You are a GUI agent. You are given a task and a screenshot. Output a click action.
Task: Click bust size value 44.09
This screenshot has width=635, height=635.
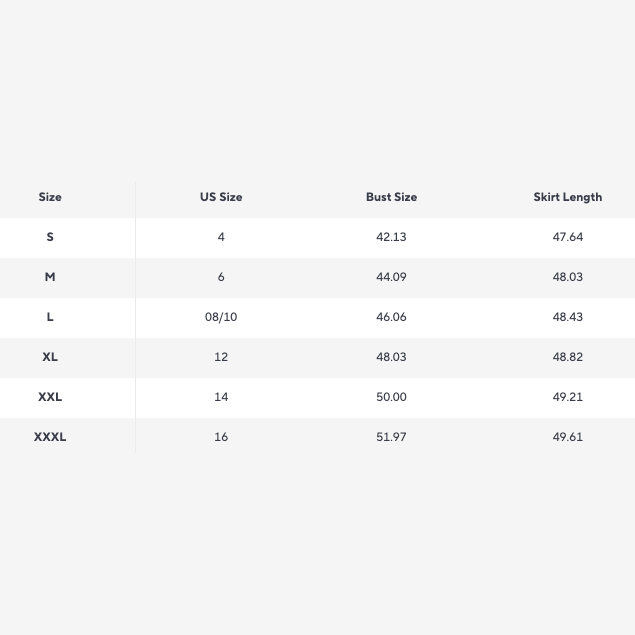click(391, 277)
